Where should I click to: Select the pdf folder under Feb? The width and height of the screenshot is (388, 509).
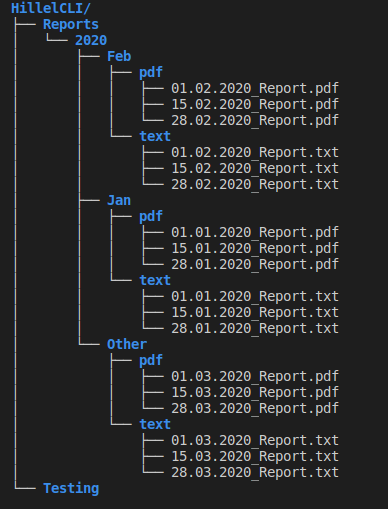tap(151, 73)
